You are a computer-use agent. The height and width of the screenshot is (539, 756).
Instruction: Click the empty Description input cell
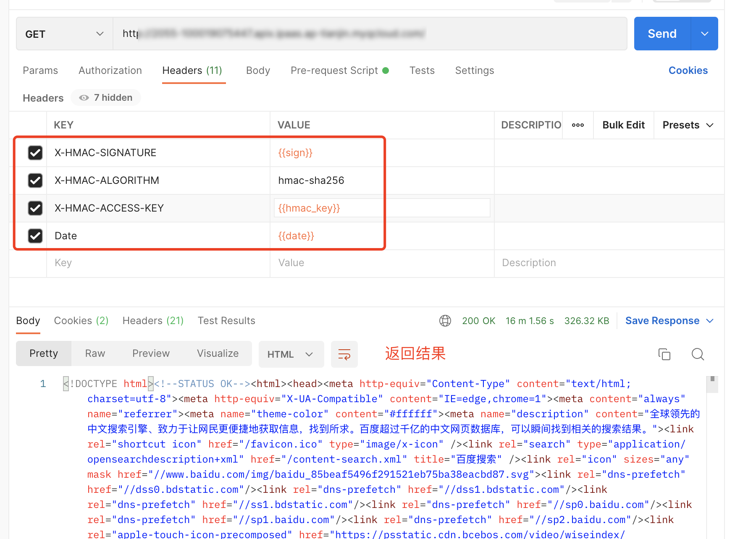coord(609,263)
